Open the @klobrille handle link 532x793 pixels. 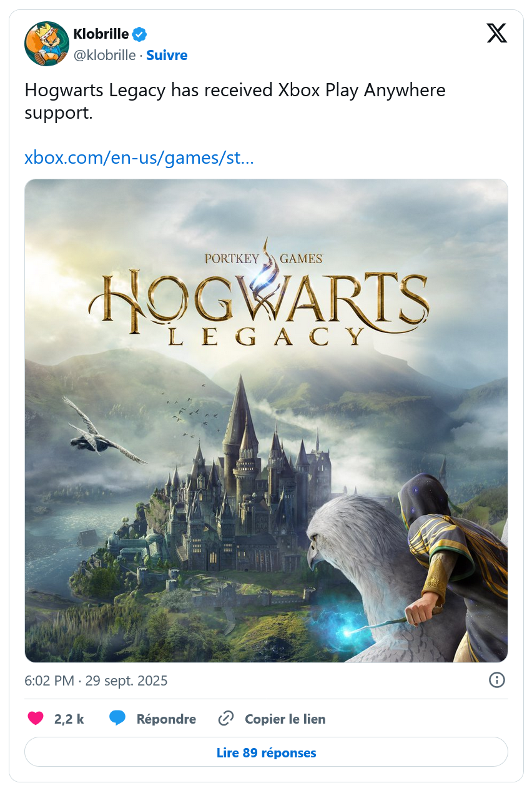click(104, 55)
